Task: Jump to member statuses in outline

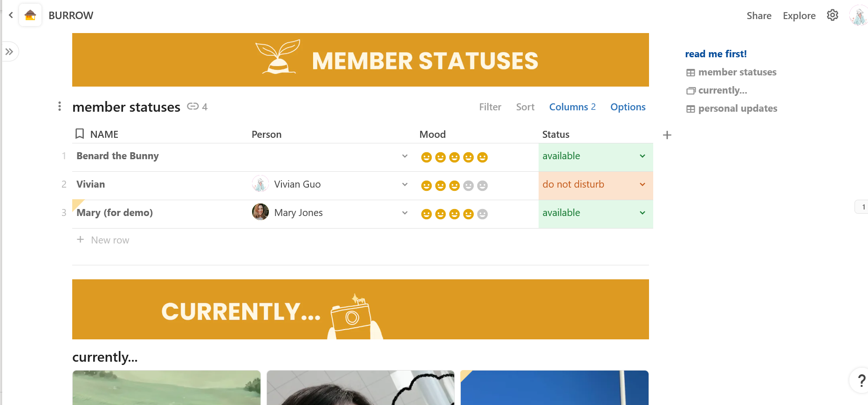Action: pyautogui.click(x=737, y=72)
